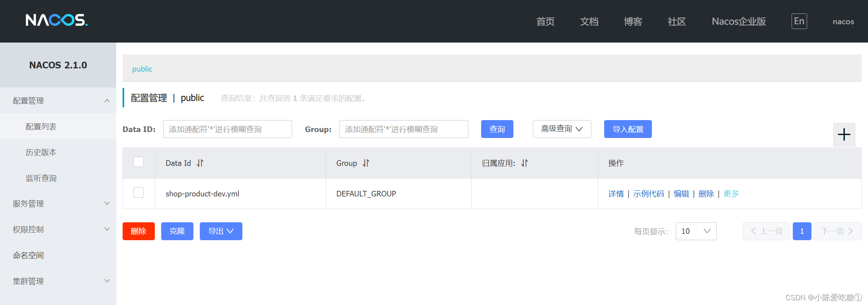
Task: Click the 更多 link in the row
Action: coord(731,194)
